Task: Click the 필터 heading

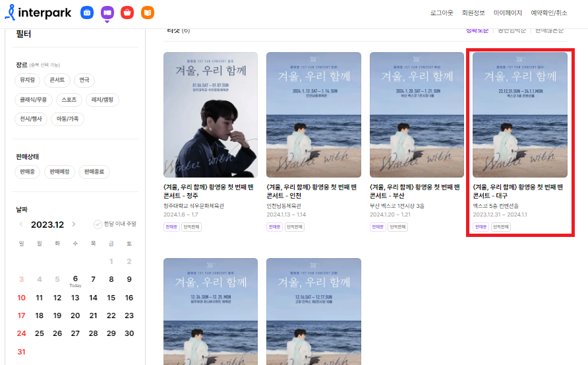Action: coord(23,34)
